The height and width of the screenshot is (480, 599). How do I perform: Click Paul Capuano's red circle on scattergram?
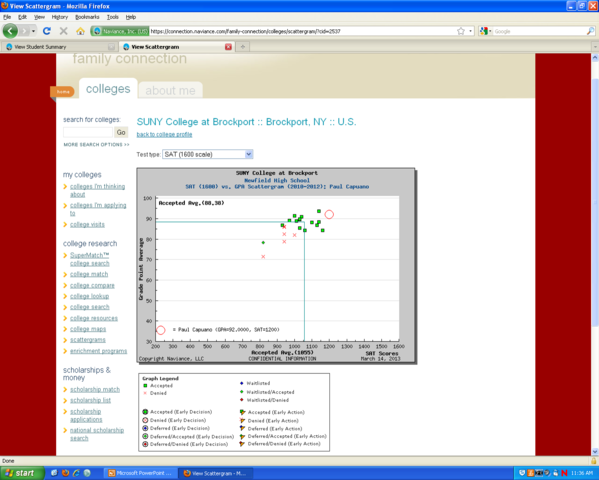tap(329, 214)
